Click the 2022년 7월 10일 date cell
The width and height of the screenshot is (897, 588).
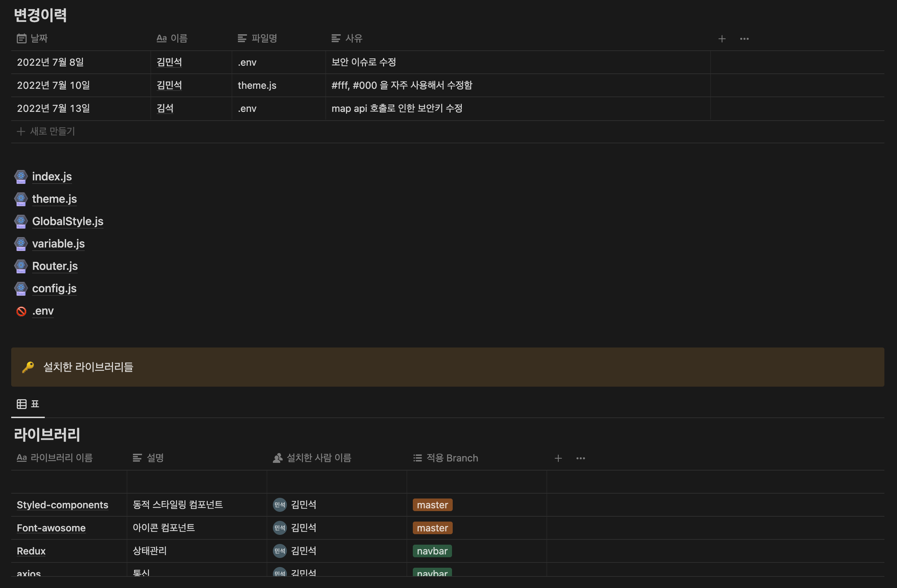[81, 86]
